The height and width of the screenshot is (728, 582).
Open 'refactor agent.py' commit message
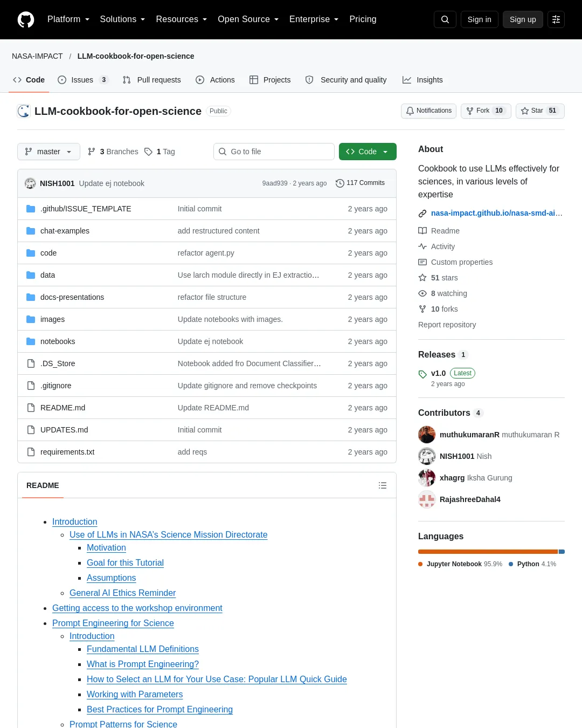click(x=206, y=253)
